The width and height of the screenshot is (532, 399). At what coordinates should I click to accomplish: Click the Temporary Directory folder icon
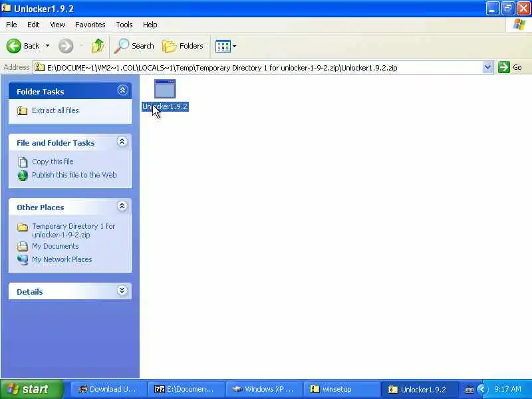[23, 227]
